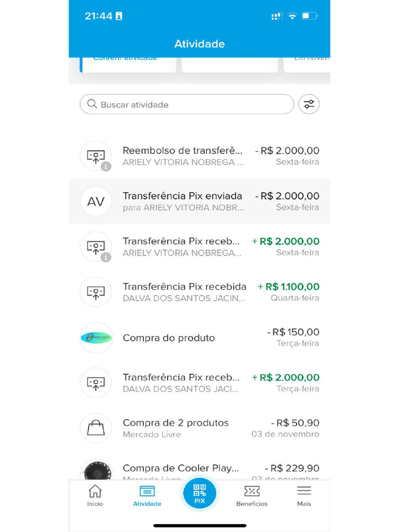Tap the Dalva R$ 1.100,00 Pix received icon
Screen dimensions: 399x532
96,292
